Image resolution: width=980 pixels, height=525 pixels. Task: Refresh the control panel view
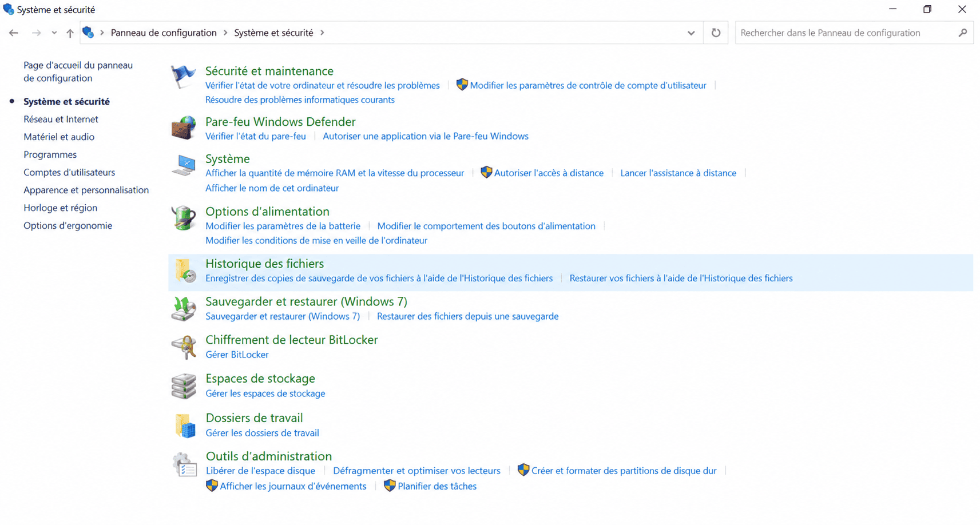point(716,33)
